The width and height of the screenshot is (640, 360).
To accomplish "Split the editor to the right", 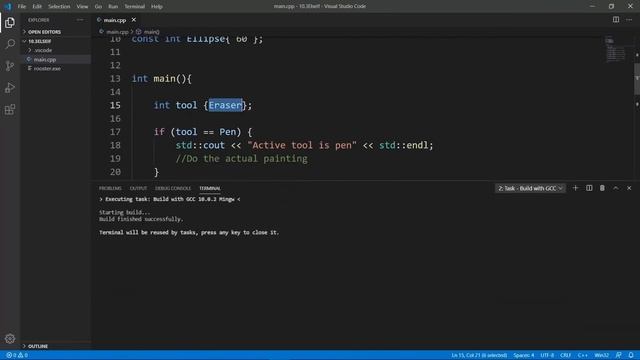I will pos(616,20).
